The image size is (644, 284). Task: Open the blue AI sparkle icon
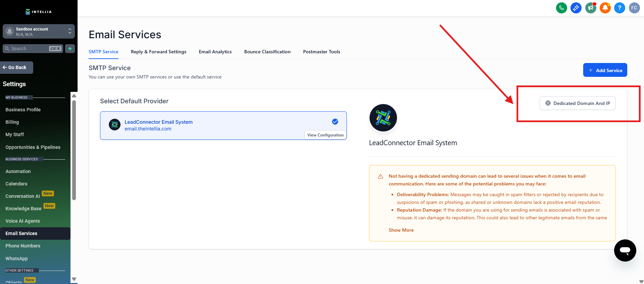click(576, 8)
